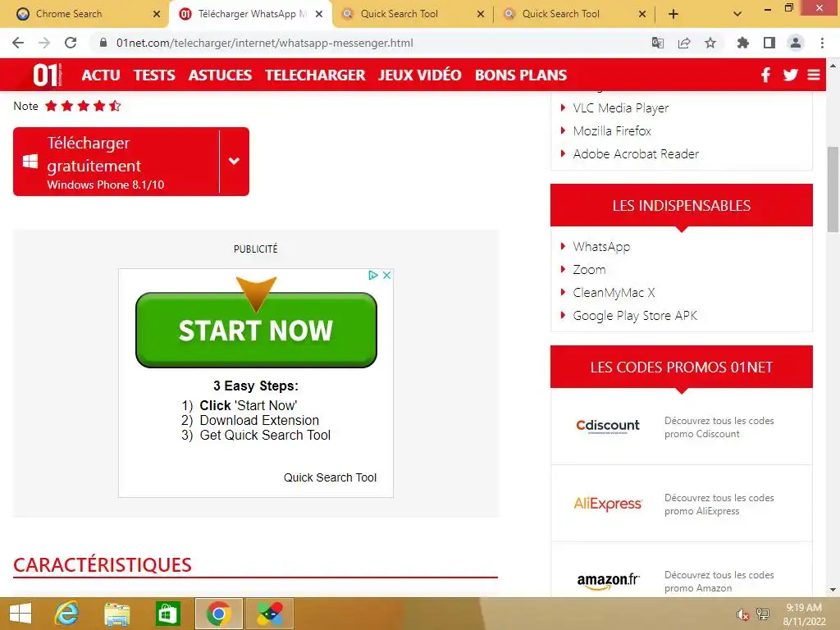Image resolution: width=840 pixels, height=630 pixels.
Task: Open the network tray icon
Action: click(763, 614)
